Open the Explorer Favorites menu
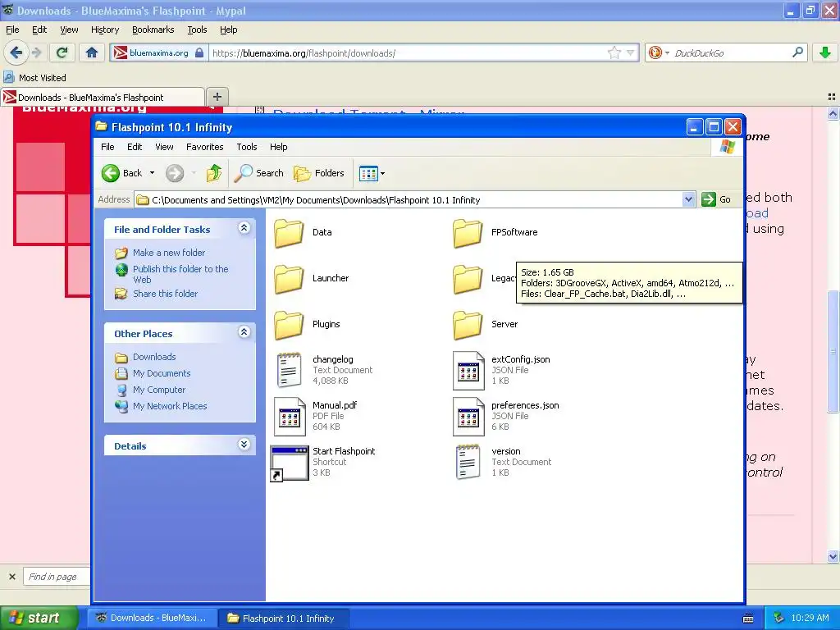 click(x=204, y=147)
